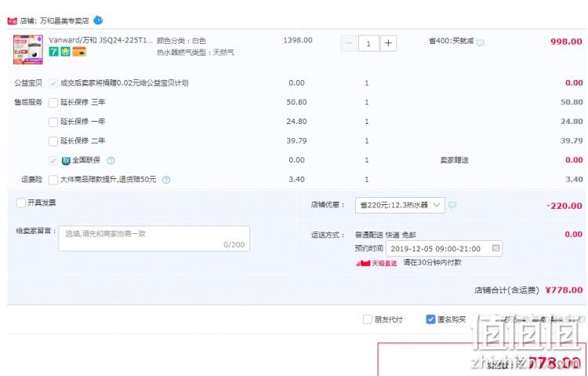Click the Tmall shop icon beside 店铺
588x376 pixels.
(12, 21)
